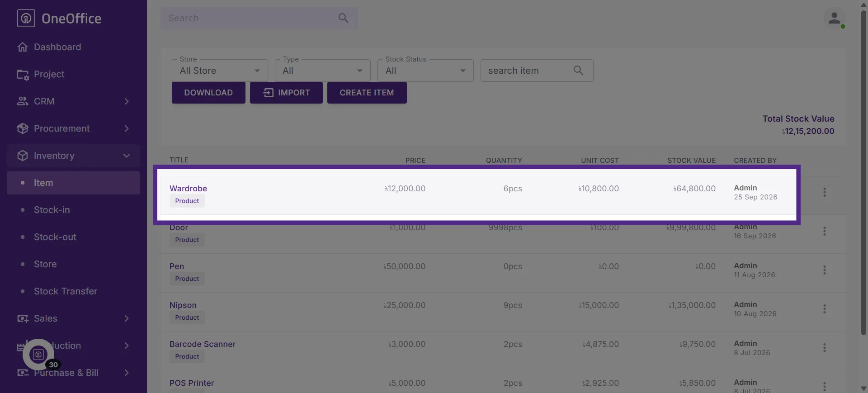The width and height of the screenshot is (868, 393).
Task: Click the OneOffice logo icon
Action: point(26,18)
